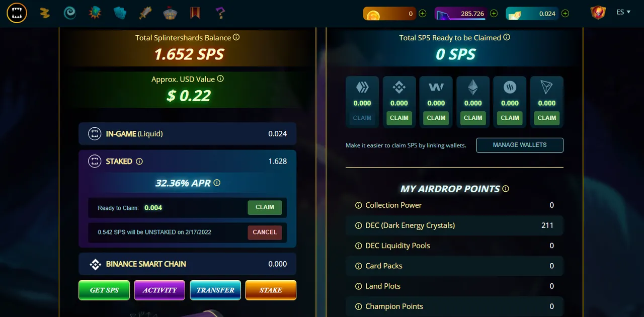This screenshot has width=644, height=317.
Task: Click the $ 0.22 USD value
Action: (x=189, y=96)
